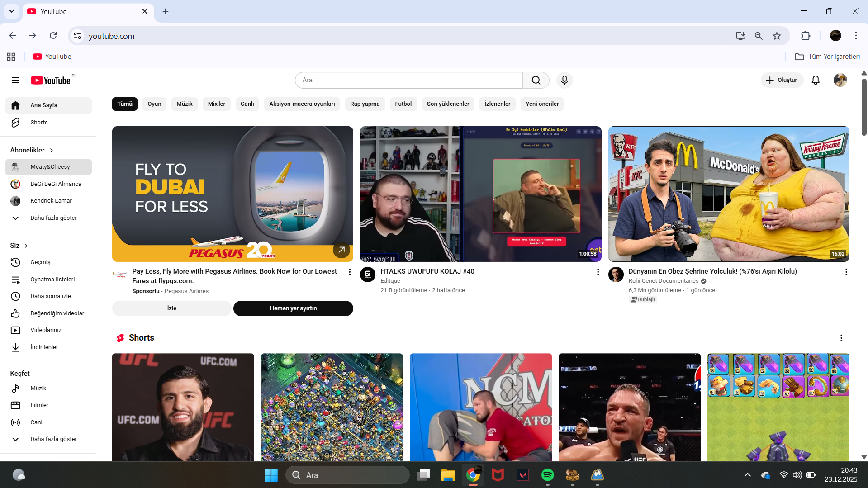The height and width of the screenshot is (488, 868).
Task: Click the page vertical scrollbar
Action: click(x=864, y=107)
